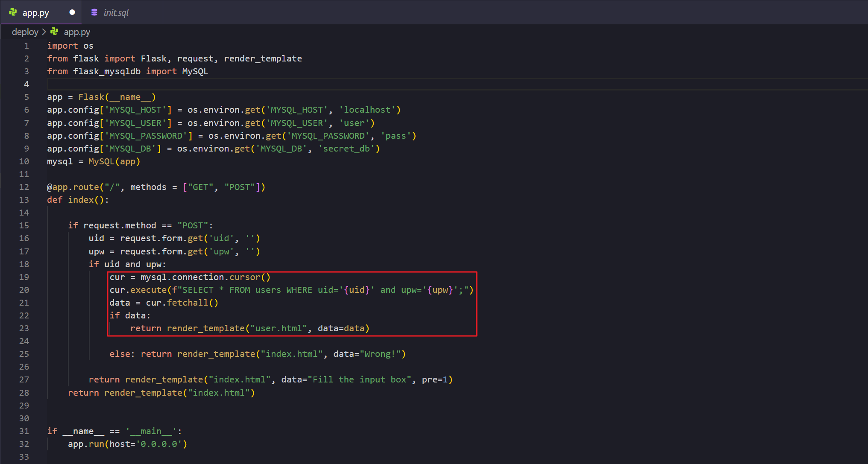
Task: Select the app.py editor tab
Action: pos(36,13)
